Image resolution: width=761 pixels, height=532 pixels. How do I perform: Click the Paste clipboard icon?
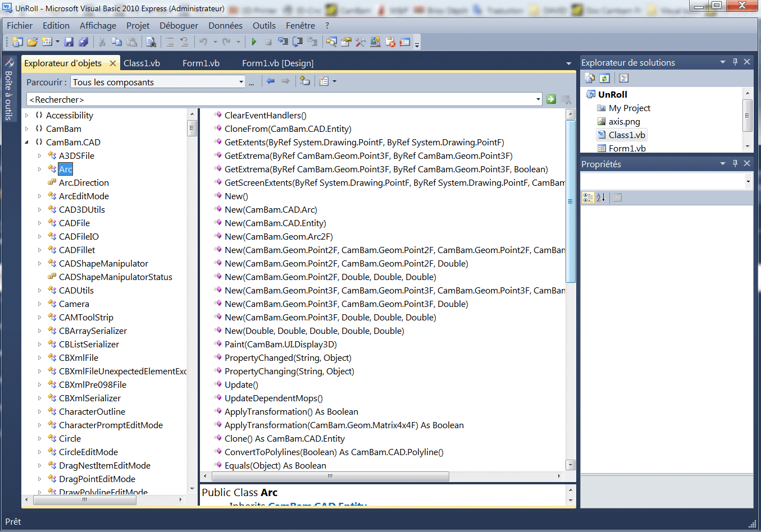click(x=131, y=42)
